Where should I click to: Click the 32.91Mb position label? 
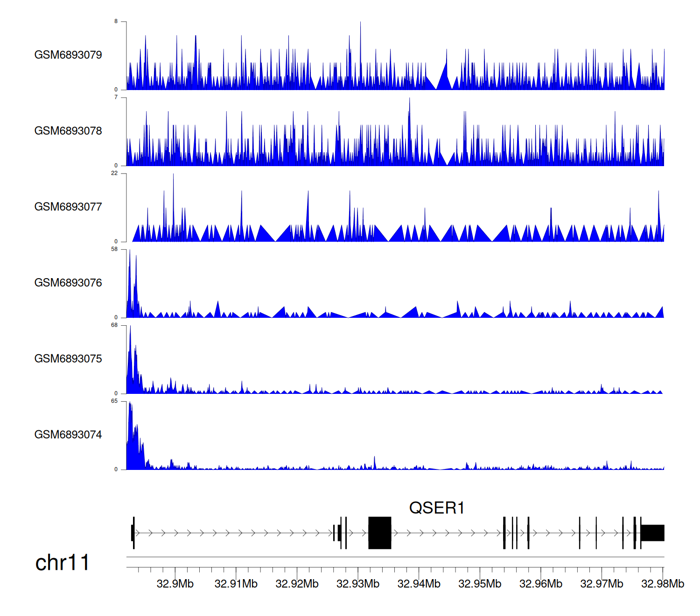(236, 584)
